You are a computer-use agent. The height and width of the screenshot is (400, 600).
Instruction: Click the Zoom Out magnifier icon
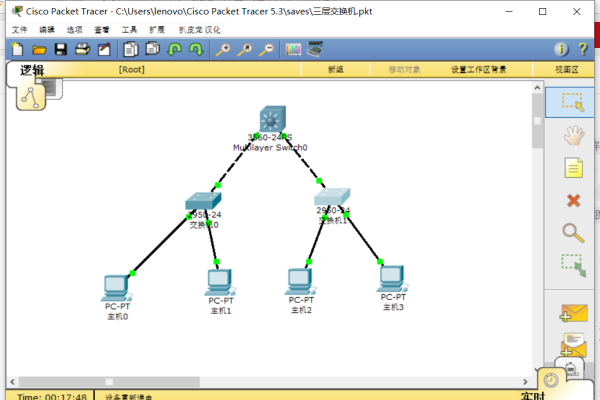pos(267,50)
